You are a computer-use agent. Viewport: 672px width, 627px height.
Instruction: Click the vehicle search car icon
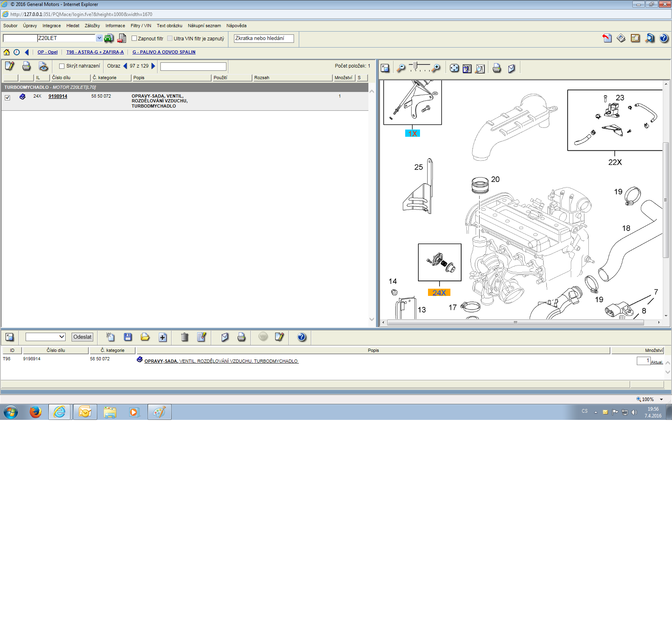point(108,38)
